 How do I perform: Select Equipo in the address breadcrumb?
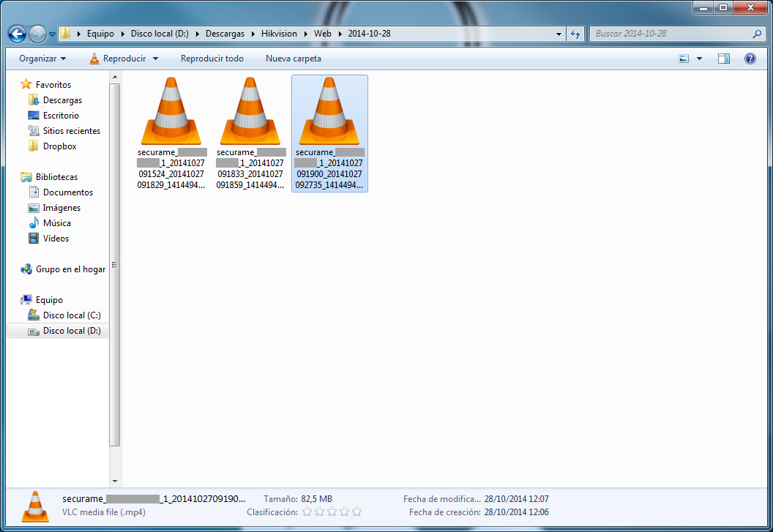[100, 34]
